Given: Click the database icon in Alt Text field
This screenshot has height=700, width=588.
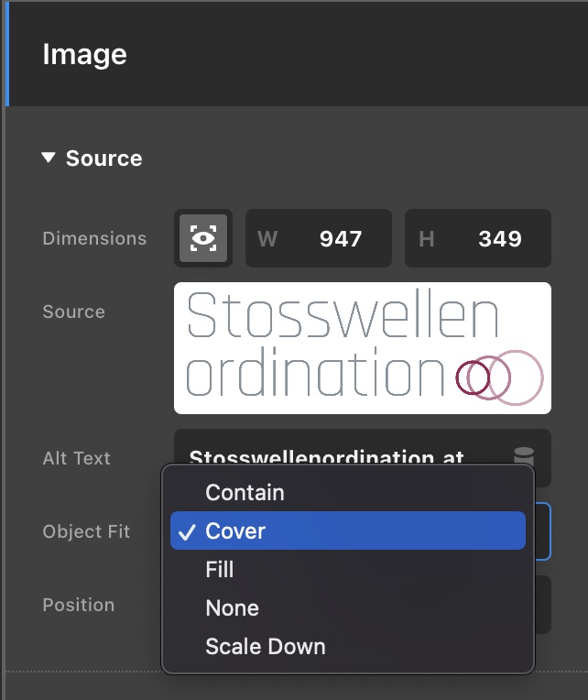Looking at the screenshot, I should pyautogui.click(x=523, y=457).
